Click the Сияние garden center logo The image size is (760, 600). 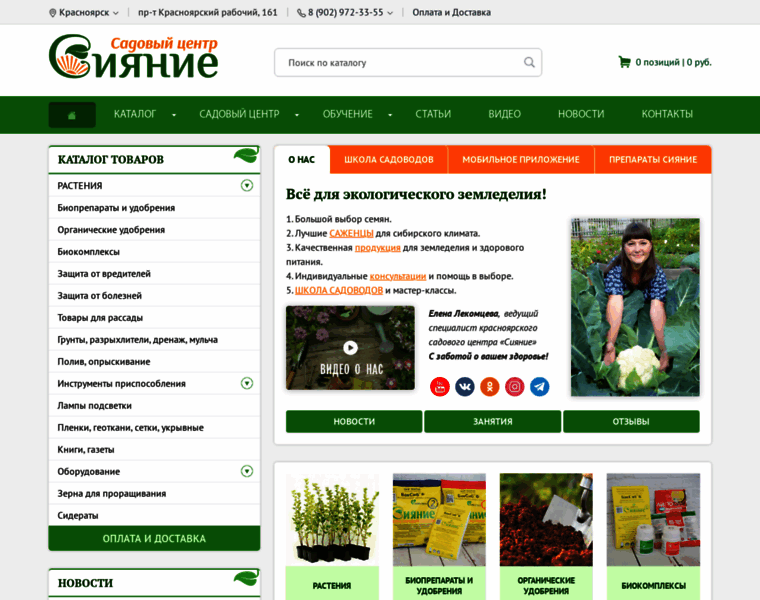134,56
